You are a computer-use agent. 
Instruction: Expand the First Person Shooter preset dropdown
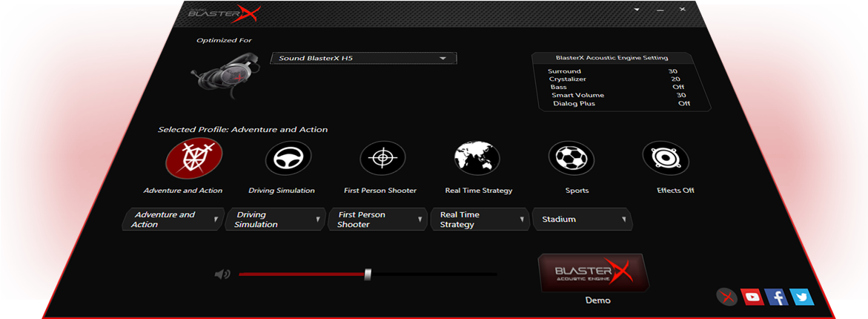(378, 220)
